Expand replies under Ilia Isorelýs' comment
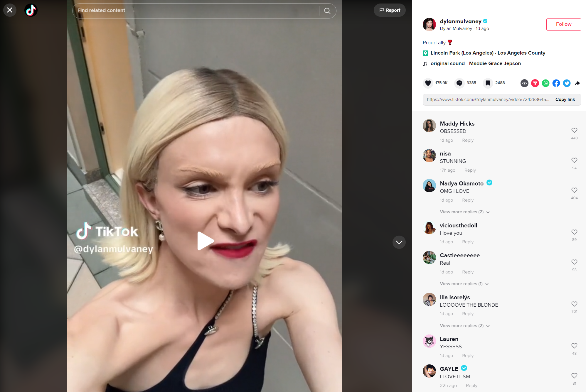 click(x=465, y=326)
